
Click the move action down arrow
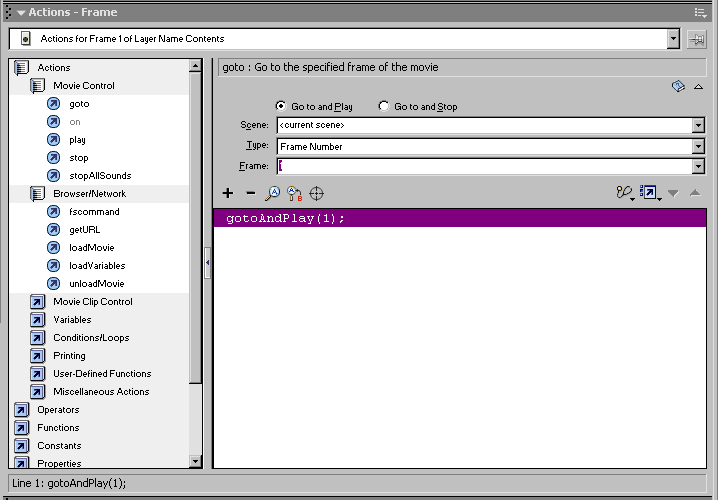point(673,194)
